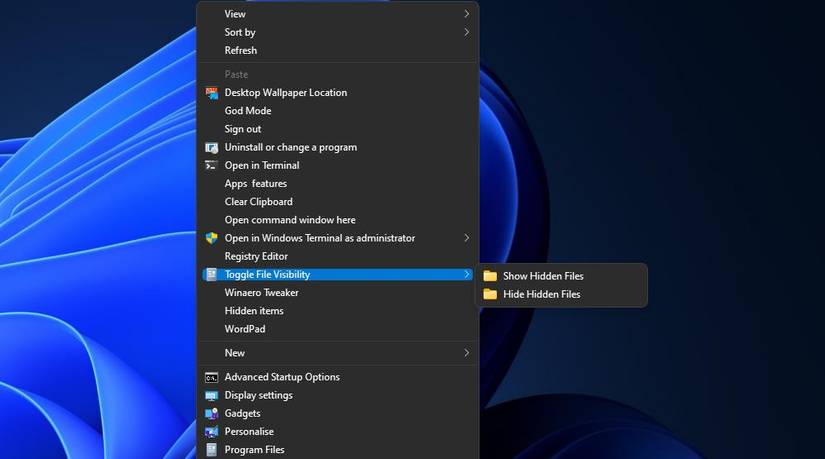Select Toggle File Visibility entry
Image resolution: width=825 pixels, height=459 pixels.
(338, 275)
